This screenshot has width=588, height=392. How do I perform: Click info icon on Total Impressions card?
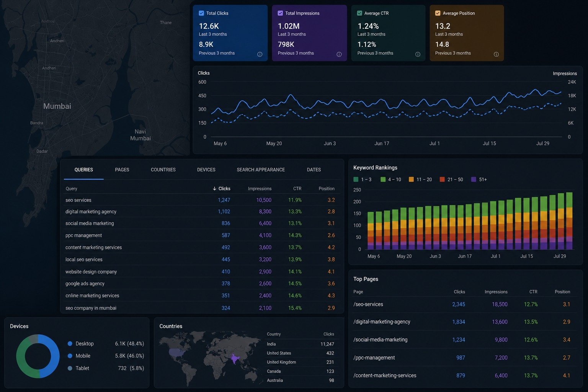339,54
